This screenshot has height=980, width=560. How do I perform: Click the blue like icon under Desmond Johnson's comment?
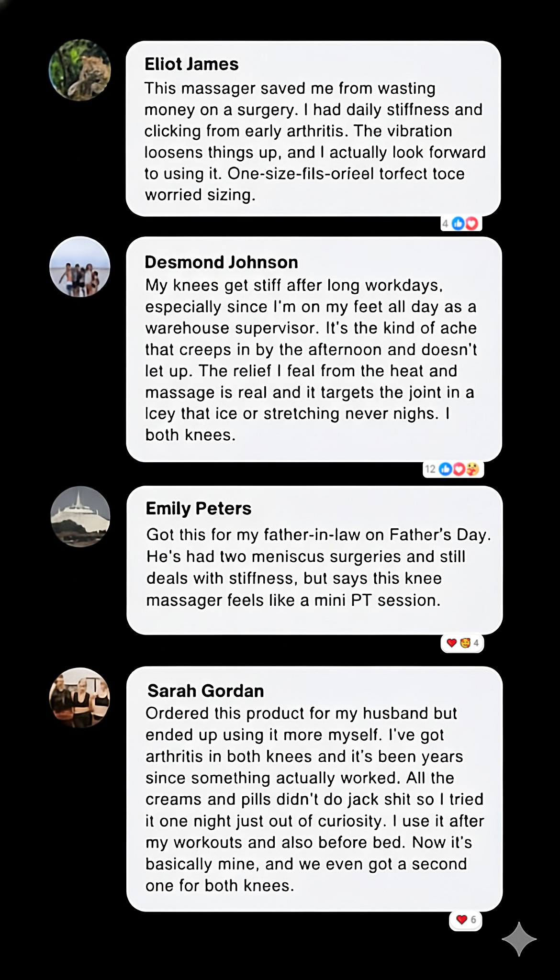[x=445, y=469]
